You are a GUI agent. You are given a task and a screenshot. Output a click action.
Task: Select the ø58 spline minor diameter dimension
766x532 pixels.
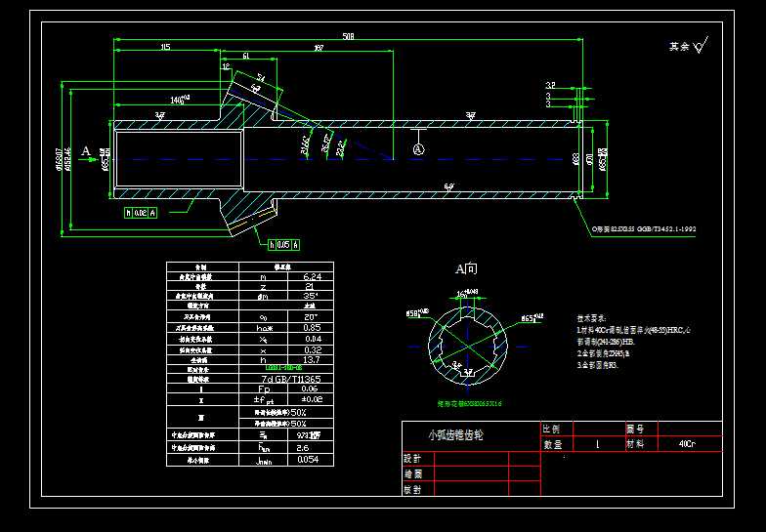pyautogui.click(x=418, y=312)
